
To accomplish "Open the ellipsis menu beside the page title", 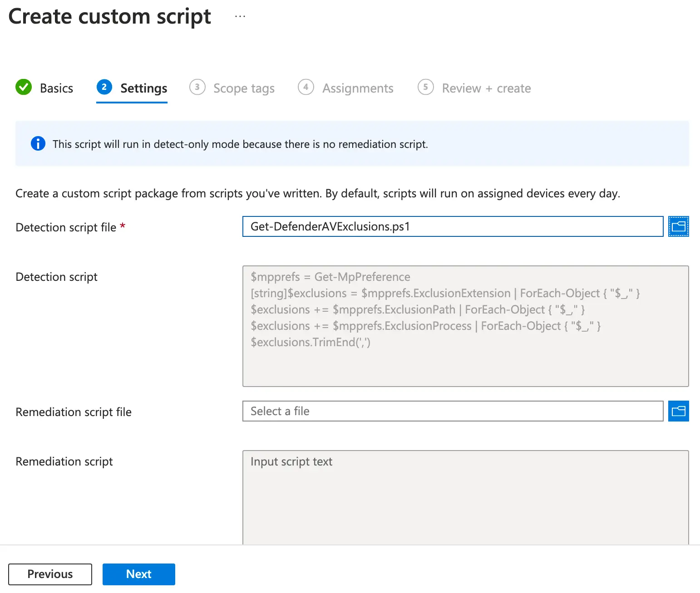I will [x=240, y=16].
